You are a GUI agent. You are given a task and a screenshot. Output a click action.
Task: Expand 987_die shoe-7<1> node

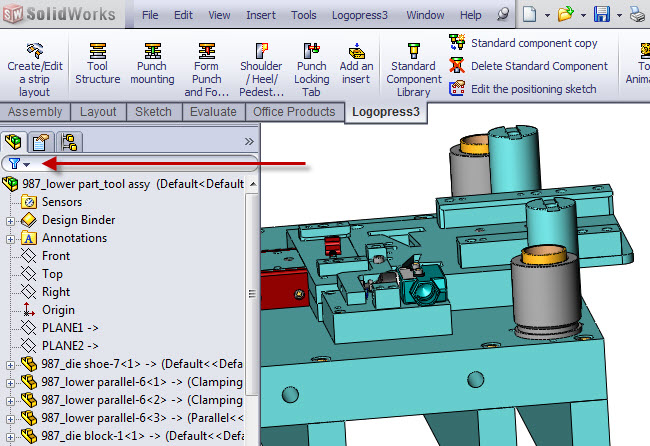click(10, 365)
